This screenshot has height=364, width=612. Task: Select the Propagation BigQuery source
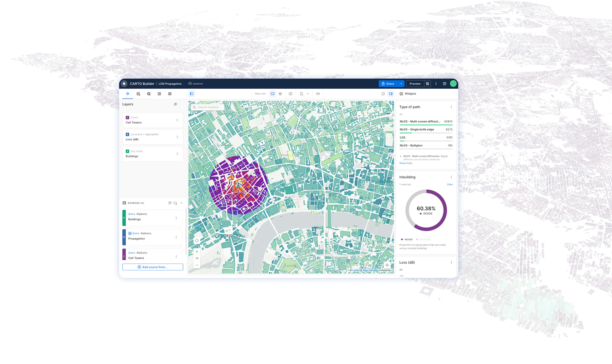(x=153, y=237)
